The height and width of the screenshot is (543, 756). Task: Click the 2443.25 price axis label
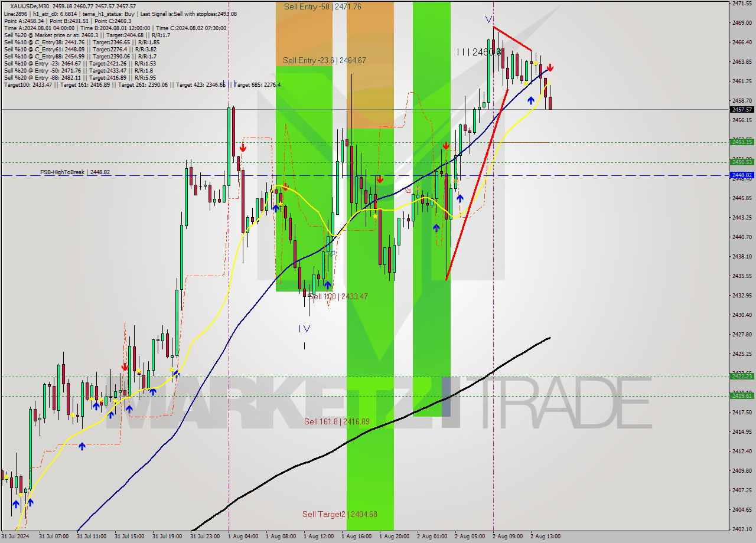click(x=742, y=217)
